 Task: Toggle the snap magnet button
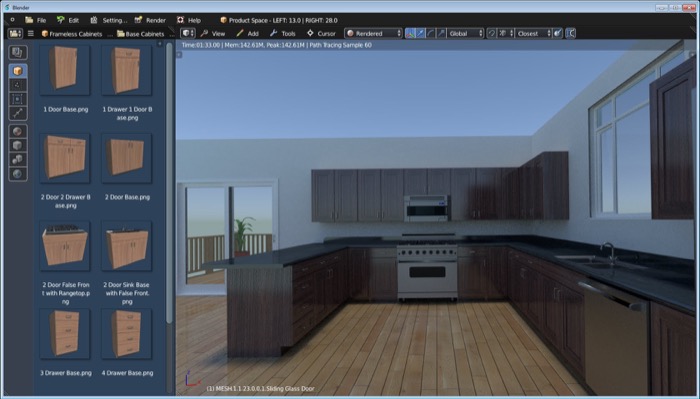click(492, 33)
